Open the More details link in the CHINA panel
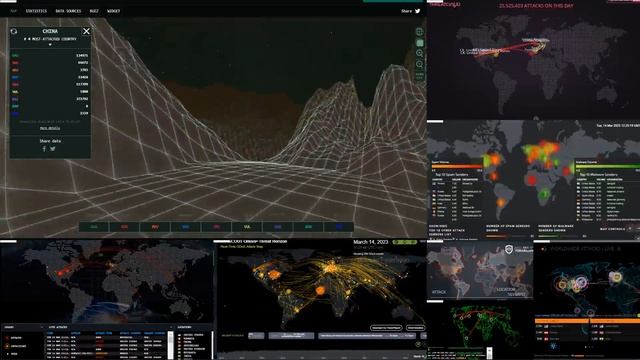 [x=50, y=128]
